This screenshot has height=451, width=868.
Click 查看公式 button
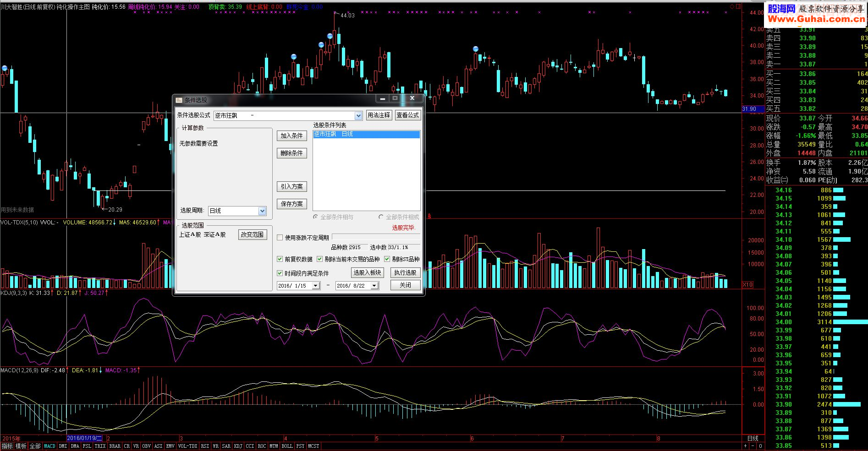(x=407, y=115)
